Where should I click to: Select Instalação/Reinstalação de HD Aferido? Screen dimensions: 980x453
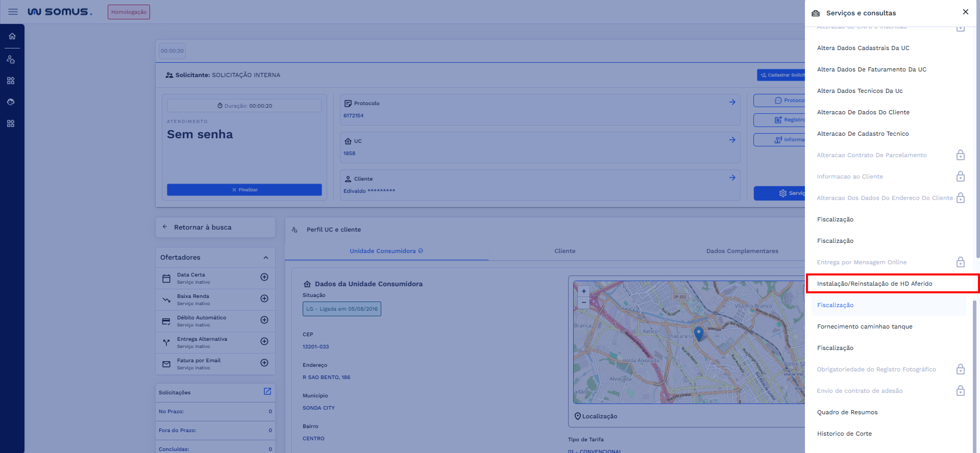click(x=874, y=284)
